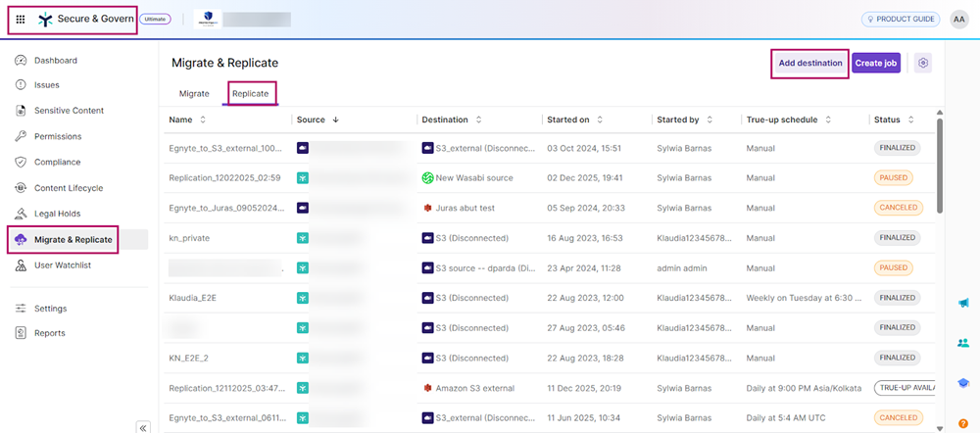Screen dimensions: 980x433
Task: Collapse the sidebar with double chevron
Action: pyautogui.click(x=142, y=426)
